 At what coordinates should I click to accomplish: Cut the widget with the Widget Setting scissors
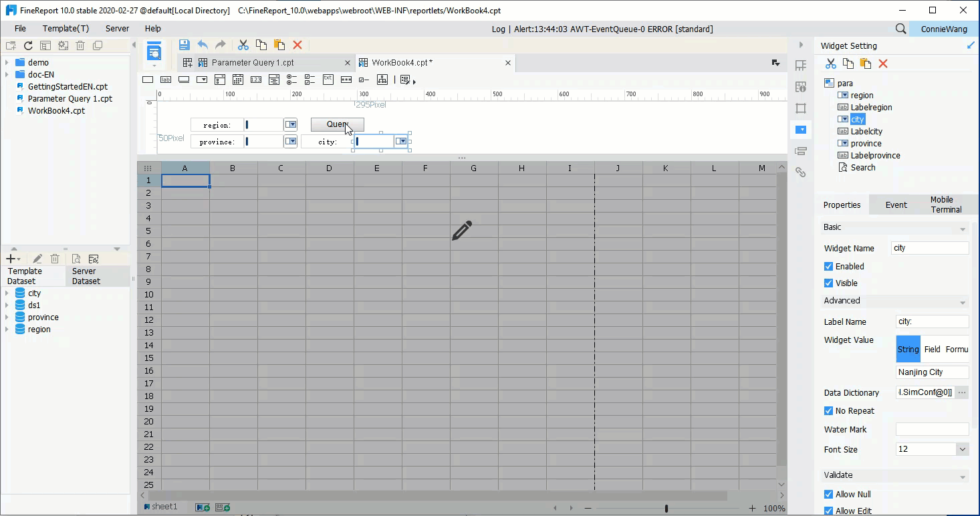click(831, 63)
